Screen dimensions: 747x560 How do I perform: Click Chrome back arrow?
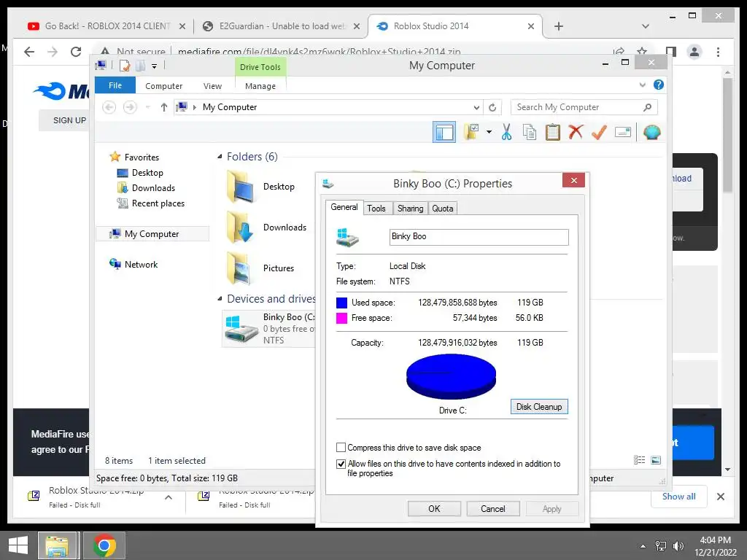[x=29, y=52]
